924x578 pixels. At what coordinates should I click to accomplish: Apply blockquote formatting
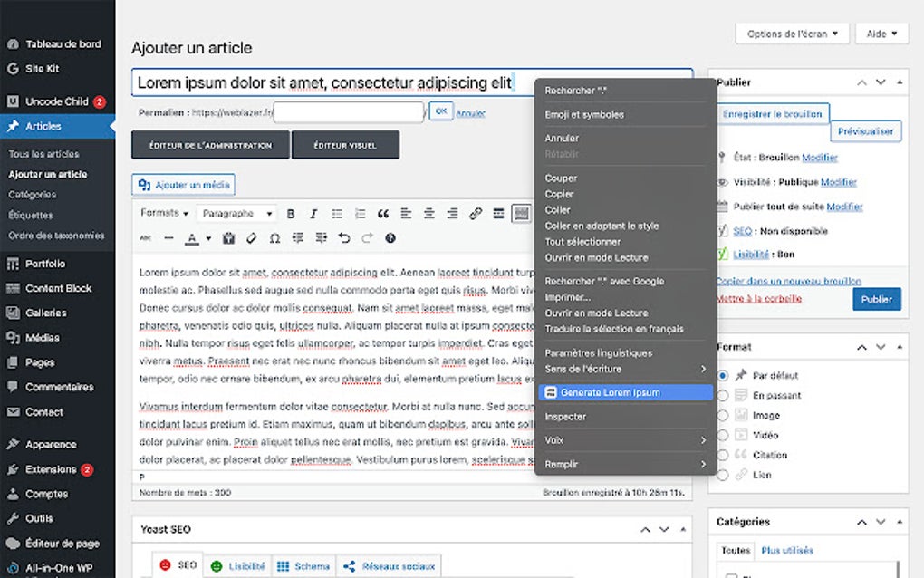click(x=384, y=214)
